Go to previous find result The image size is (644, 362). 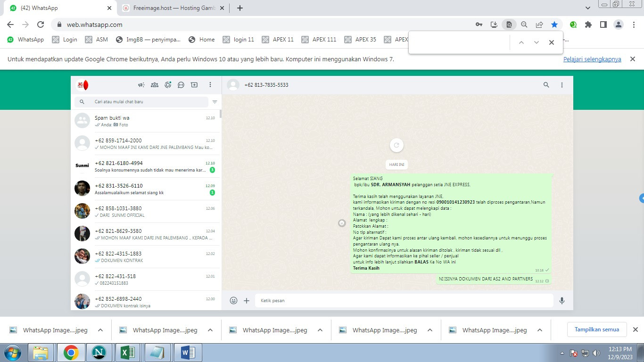(x=521, y=42)
